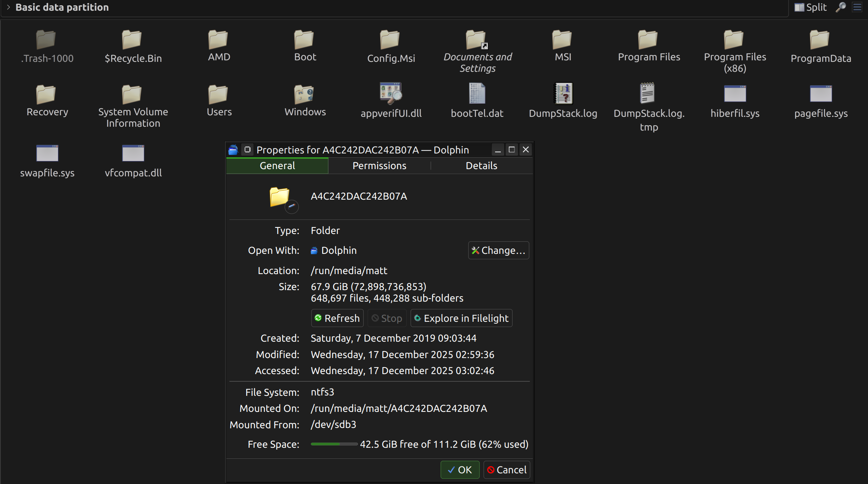
Task: Open the hamburger menu icon
Action: point(857,7)
